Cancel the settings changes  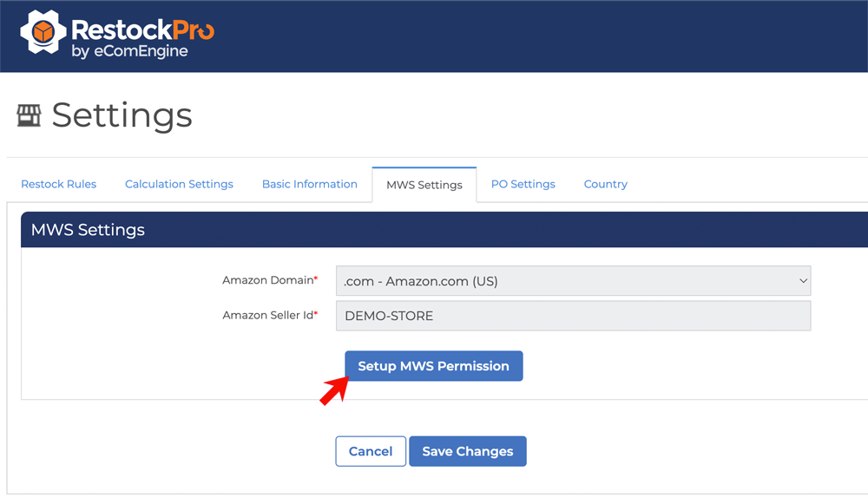[x=371, y=451]
